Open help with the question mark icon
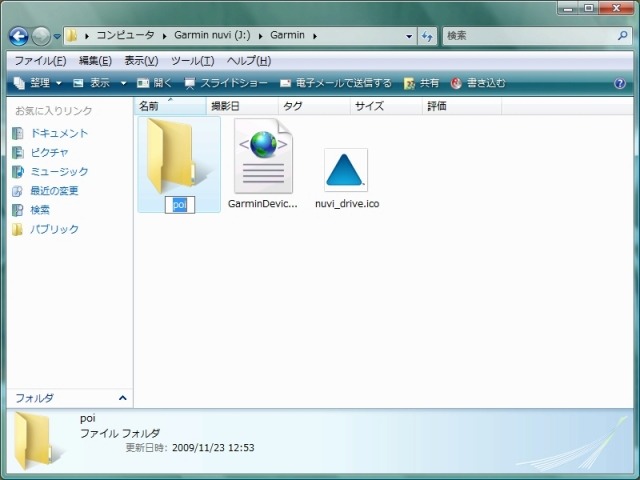Image resolution: width=640 pixels, height=480 pixels. click(x=620, y=83)
